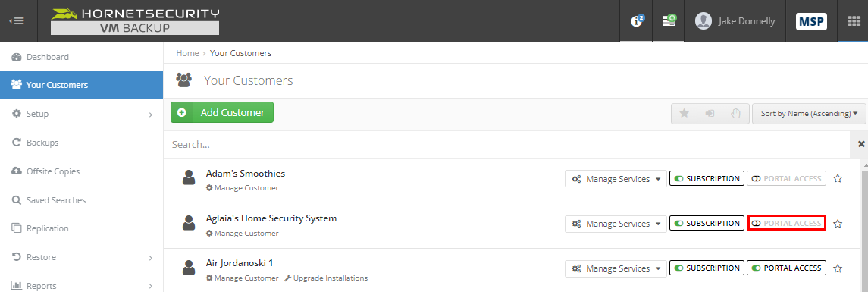Open Manage Services dropdown for Adam's Smoothies
This screenshot has height=292, width=868.
tap(616, 179)
